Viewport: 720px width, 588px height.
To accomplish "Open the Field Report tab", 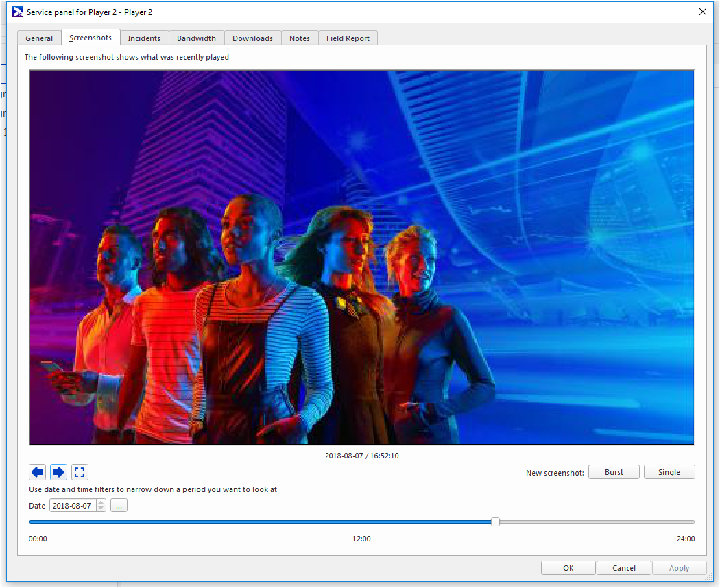I will 348,38.
